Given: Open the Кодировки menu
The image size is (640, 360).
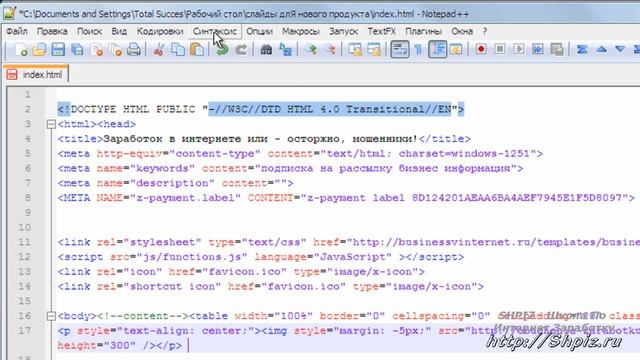Looking at the screenshot, I should [x=160, y=31].
